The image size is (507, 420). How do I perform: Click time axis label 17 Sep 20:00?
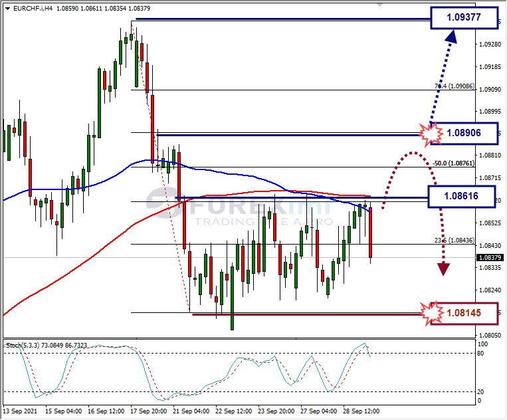coord(149,411)
